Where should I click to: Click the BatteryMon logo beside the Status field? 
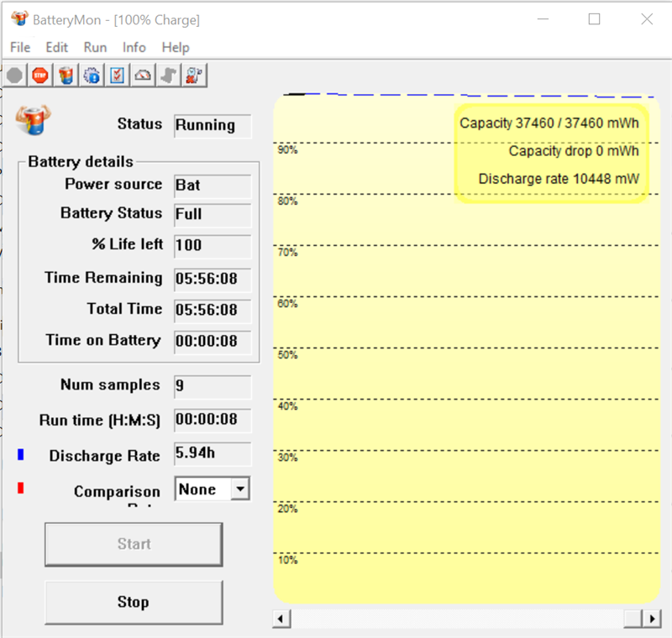coord(33,120)
